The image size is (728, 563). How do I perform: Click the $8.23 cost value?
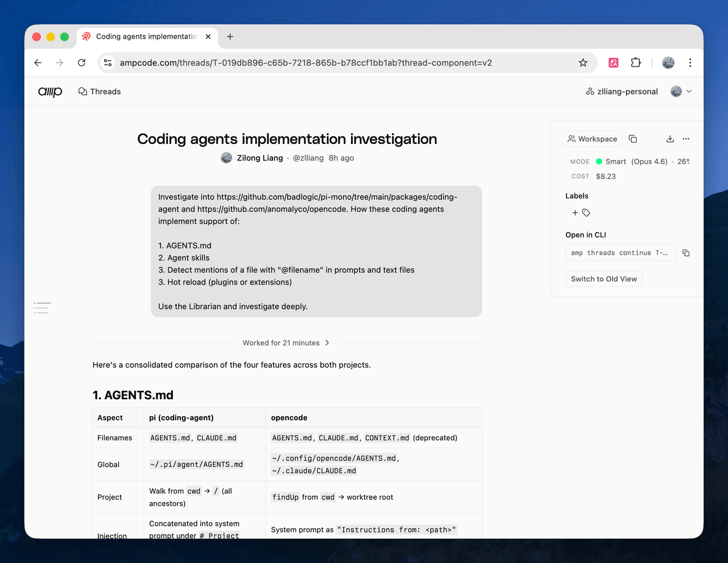coord(606,176)
